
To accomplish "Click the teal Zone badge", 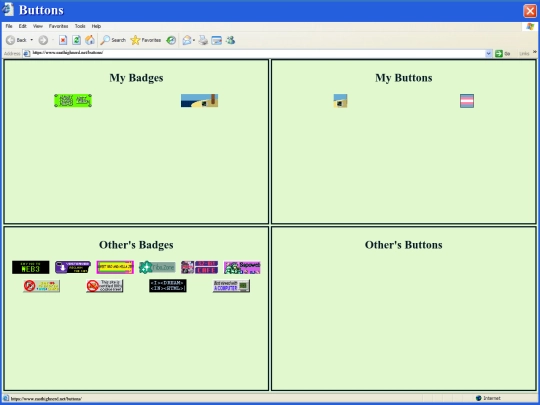I will 157,267.
